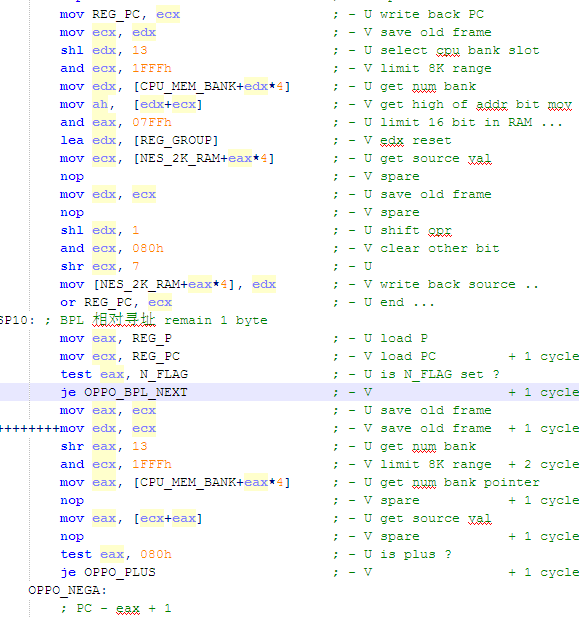This screenshot has height=618, width=579.
Task: Click the 'BPL 相对寻址 remain 1 byte' comment
Action: coord(164,320)
